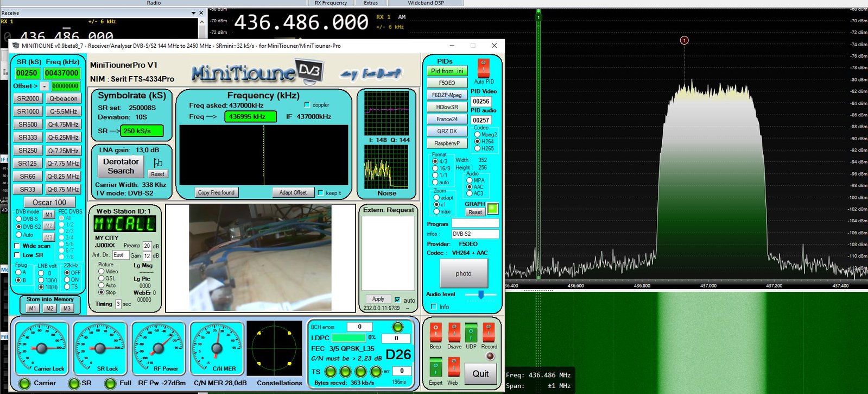Click the C/N MER gauge
Image resolution: width=868 pixels, height=394 pixels.
point(216,348)
